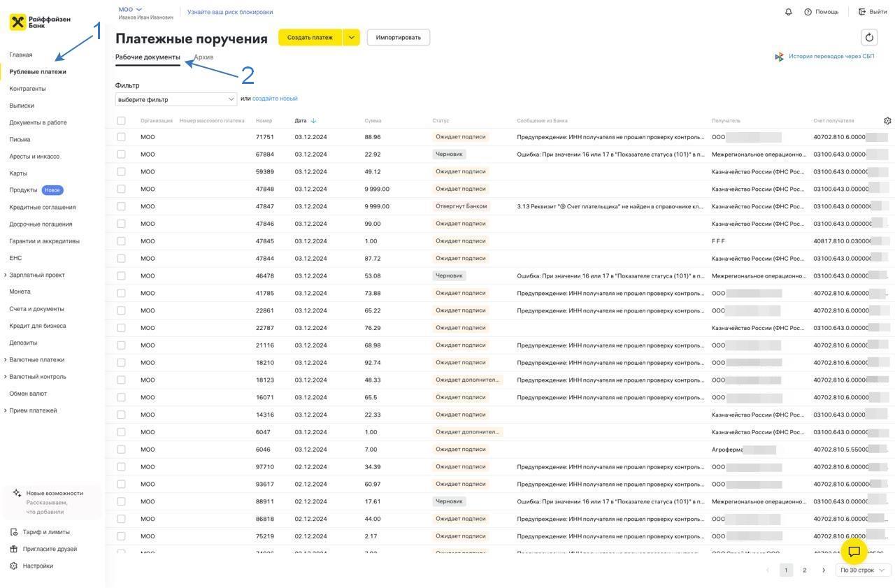Go to next page arrow
The height and width of the screenshot is (588, 895).
[824, 571]
